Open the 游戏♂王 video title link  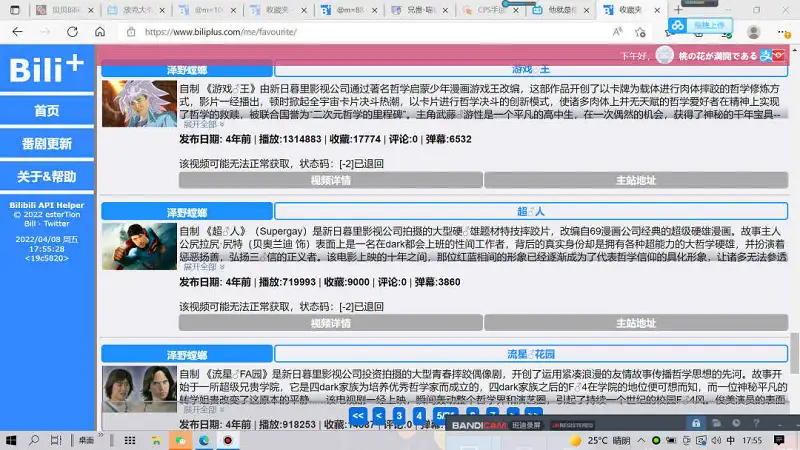click(531, 69)
